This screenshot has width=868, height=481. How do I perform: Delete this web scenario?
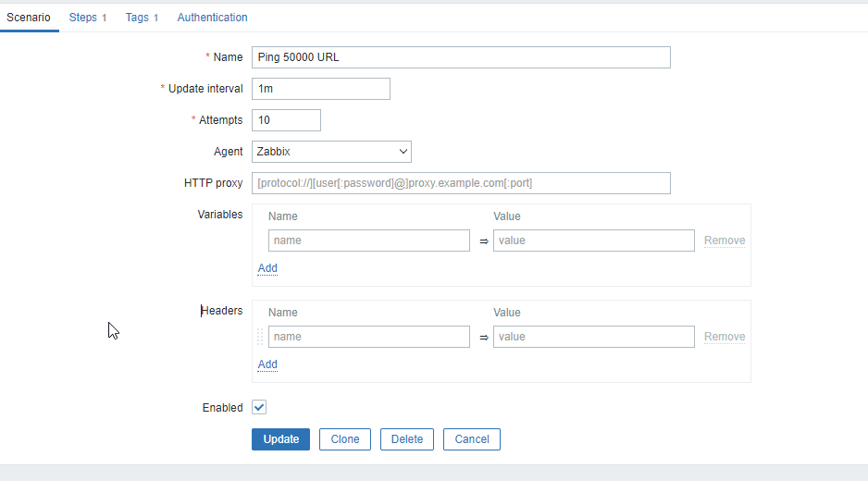[x=407, y=439]
